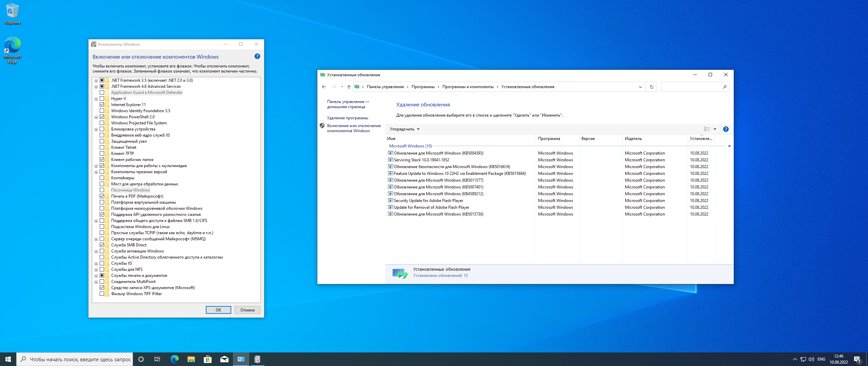868x366 pixels.
Task: Click the KB5004393 update icon
Action: coord(391,153)
